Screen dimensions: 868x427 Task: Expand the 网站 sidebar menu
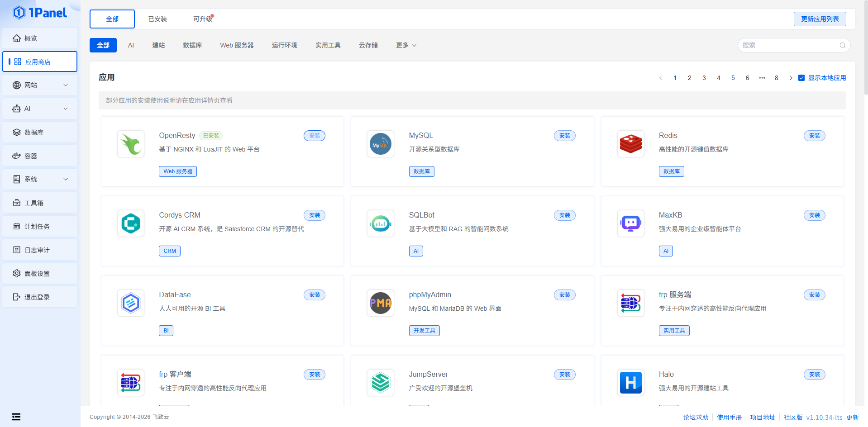point(40,85)
